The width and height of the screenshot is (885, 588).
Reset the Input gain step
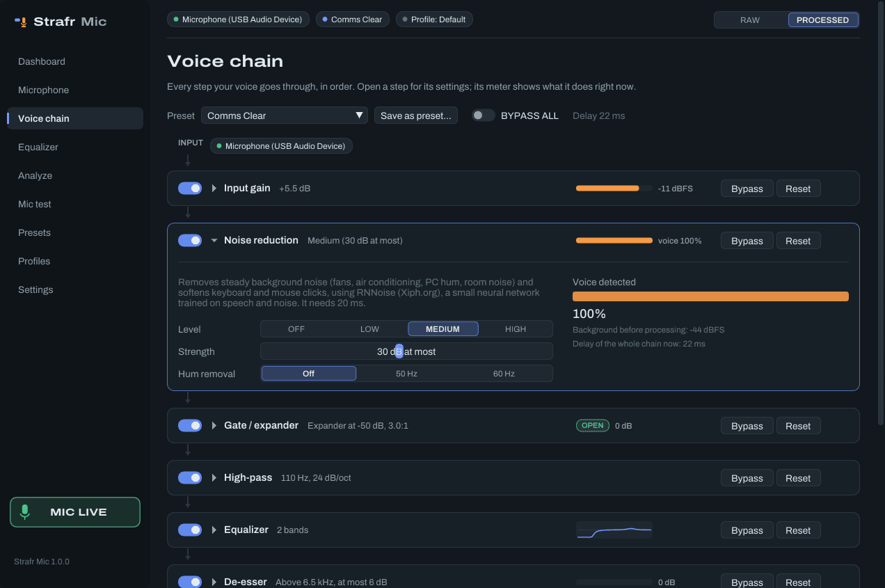[x=798, y=189]
